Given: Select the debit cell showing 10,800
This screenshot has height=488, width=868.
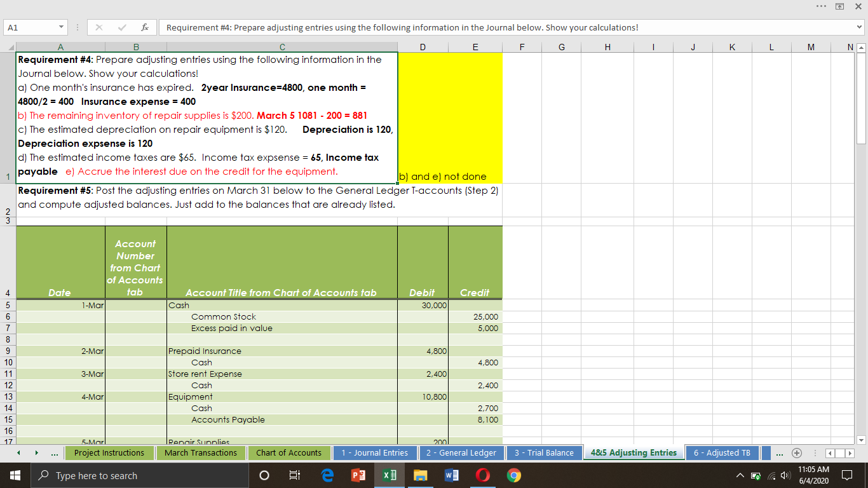Looking at the screenshot, I should click(x=423, y=396).
